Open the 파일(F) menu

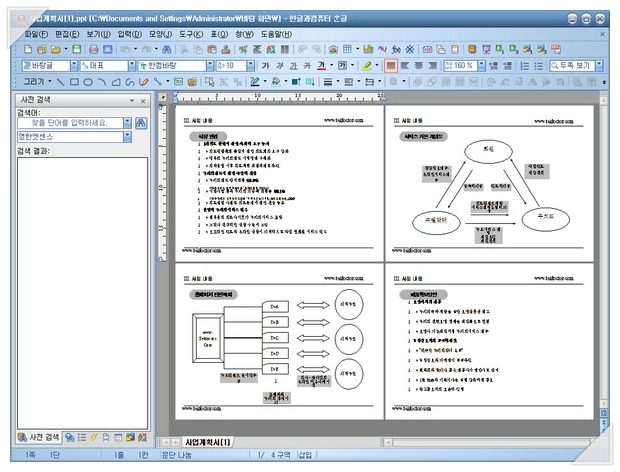tap(36, 33)
